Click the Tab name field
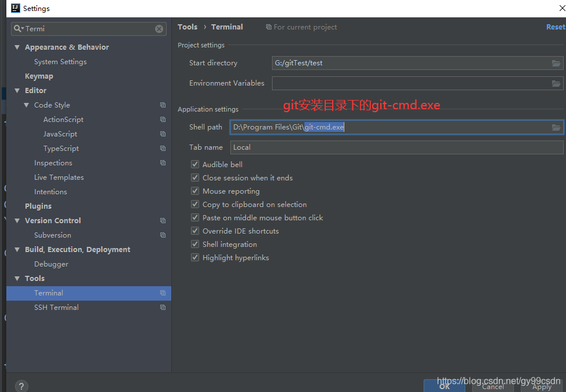The height and width of the screenshot is (392, 566). click(x=396, y=147)
